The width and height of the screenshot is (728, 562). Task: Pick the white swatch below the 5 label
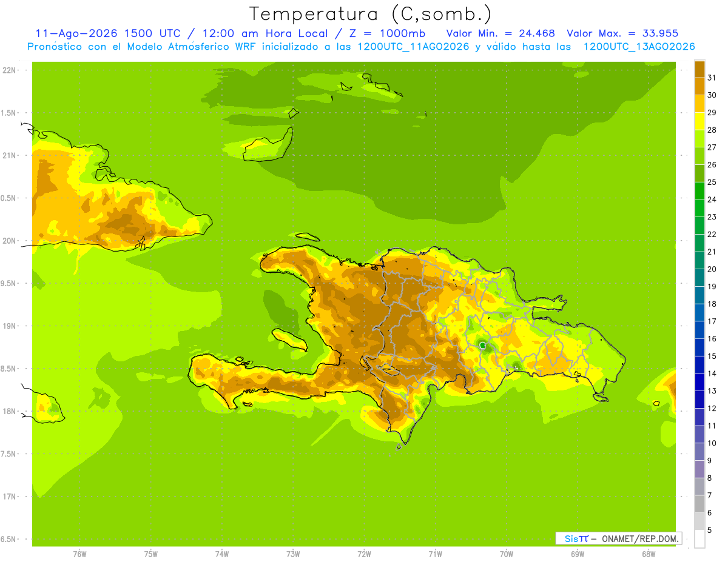pos(699,539)
